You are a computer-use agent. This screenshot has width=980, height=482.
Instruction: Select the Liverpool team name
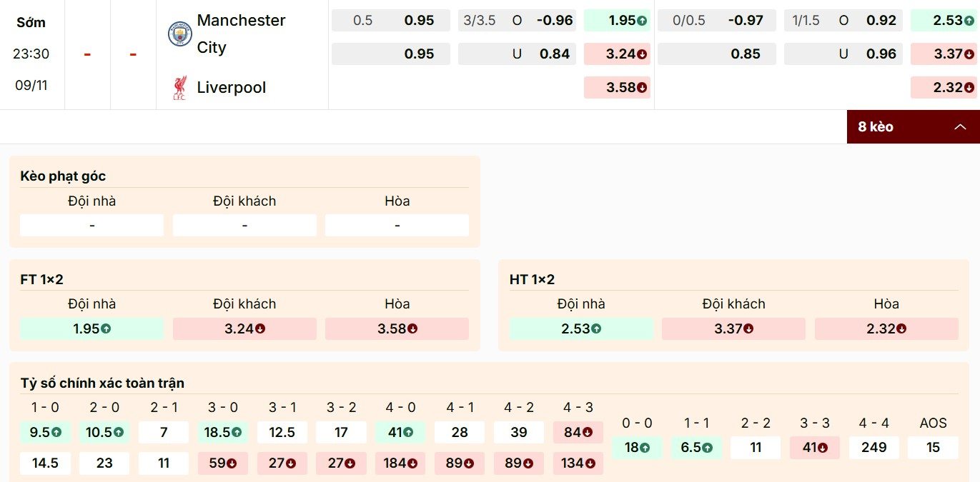(x=231, y=88)
